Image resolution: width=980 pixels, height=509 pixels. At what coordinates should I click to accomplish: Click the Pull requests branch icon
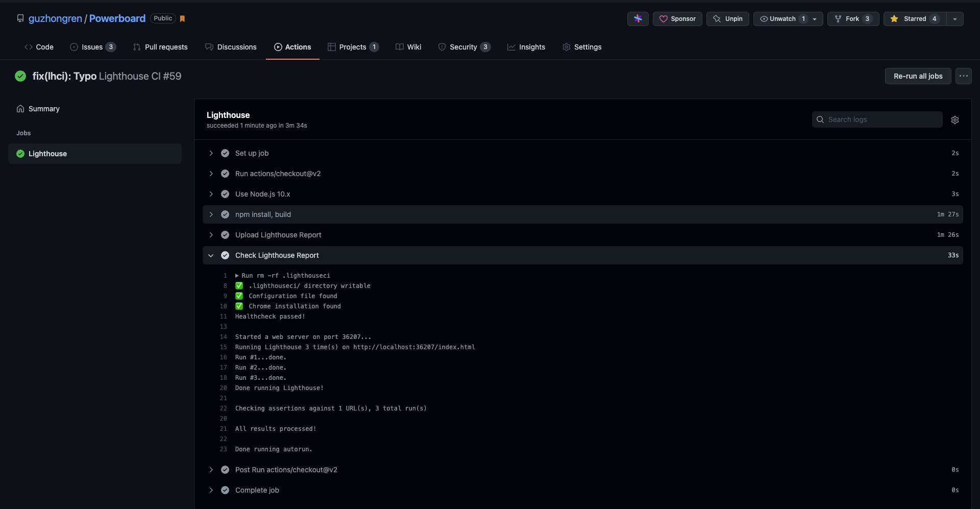[x=137, y=47]
